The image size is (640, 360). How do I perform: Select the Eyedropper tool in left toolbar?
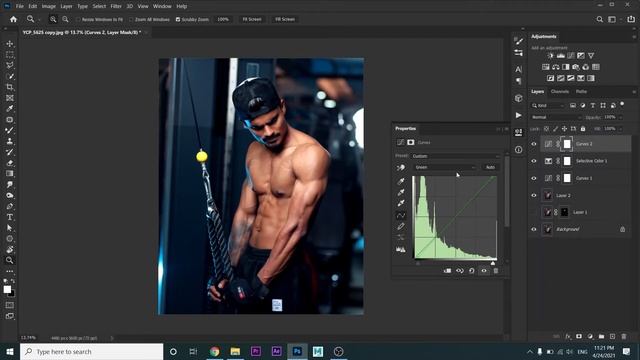tap(10, 109)
